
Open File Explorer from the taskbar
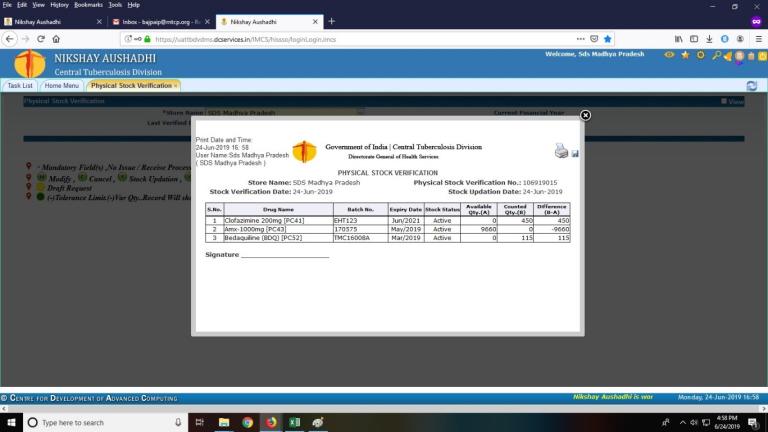tap(224, 422)
